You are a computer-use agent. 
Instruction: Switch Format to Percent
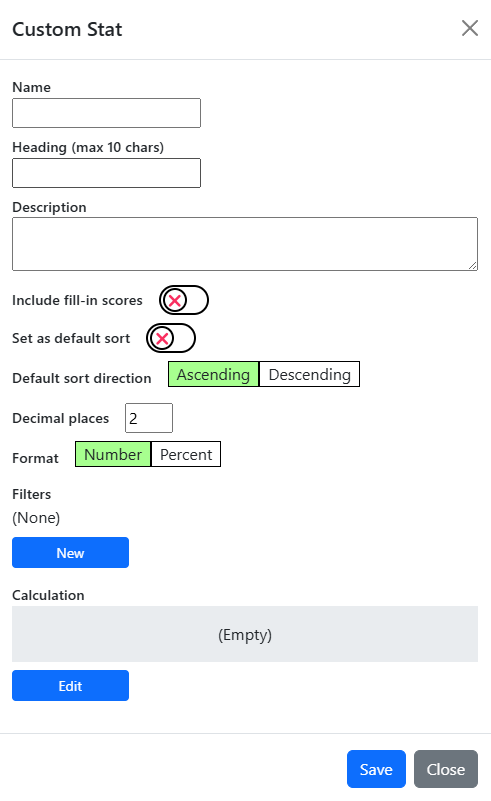click(186, 454)
